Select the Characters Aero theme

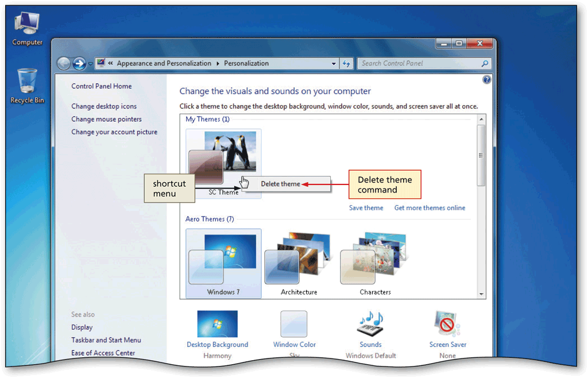(x=375, y=264)
